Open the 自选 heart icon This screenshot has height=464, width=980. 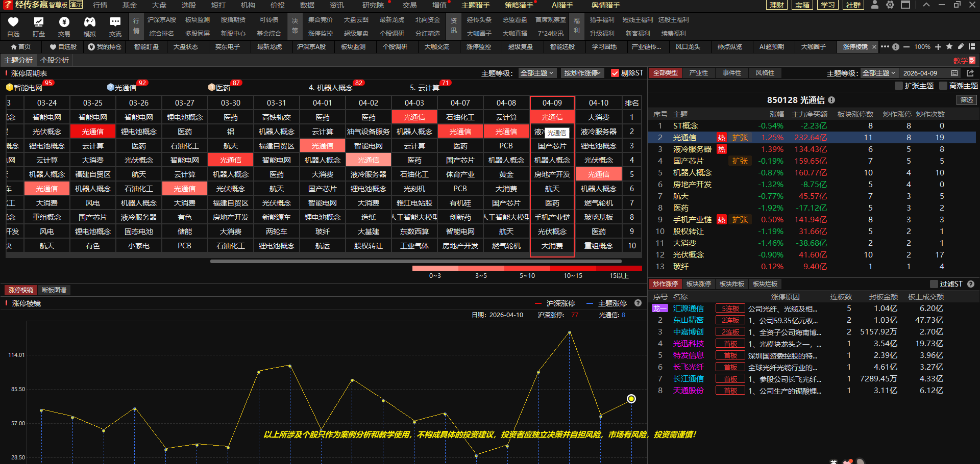pos(13,22)
